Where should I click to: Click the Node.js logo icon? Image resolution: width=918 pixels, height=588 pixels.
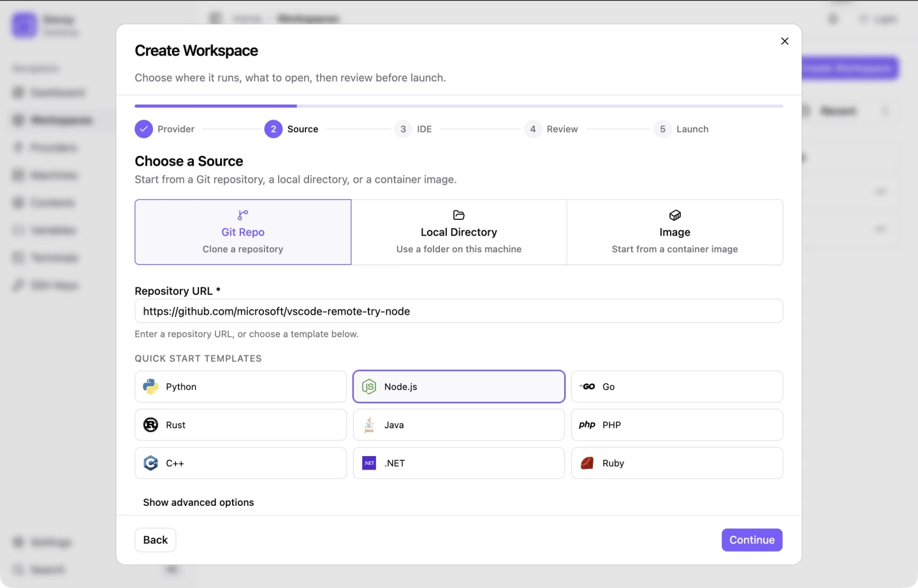369,387
